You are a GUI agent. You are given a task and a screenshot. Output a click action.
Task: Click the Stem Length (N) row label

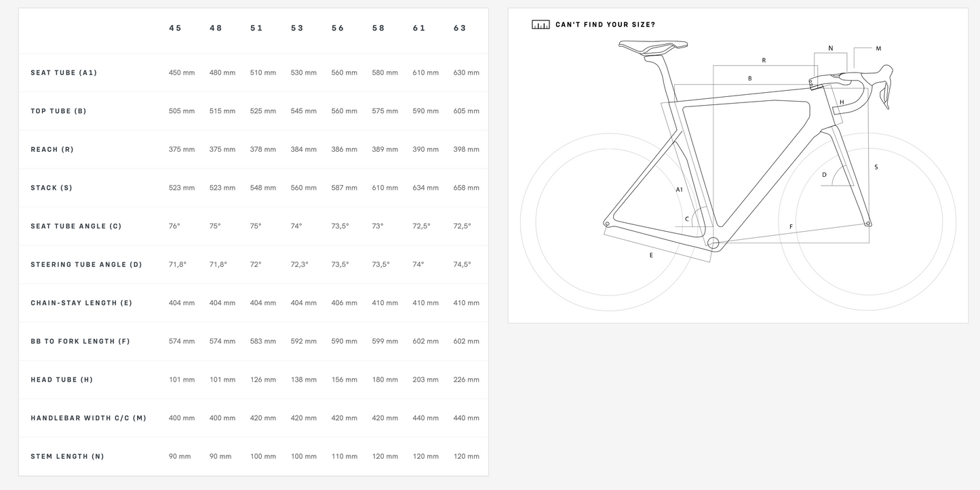[x=67, y=456]
